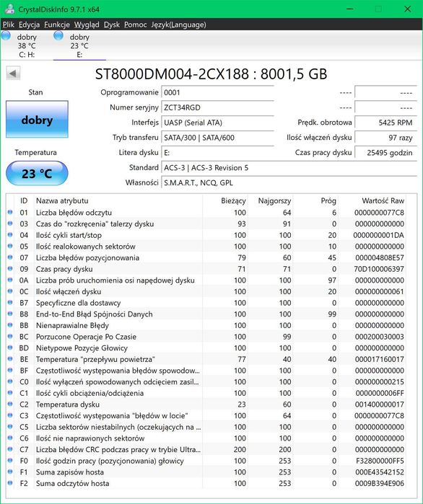Click status dot for attribute B8
This screenshot has width=423, height=504.
10,314
